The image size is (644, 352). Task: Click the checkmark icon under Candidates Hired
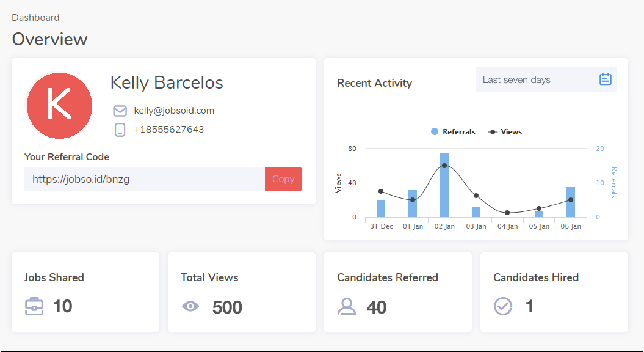coord(503,306)
